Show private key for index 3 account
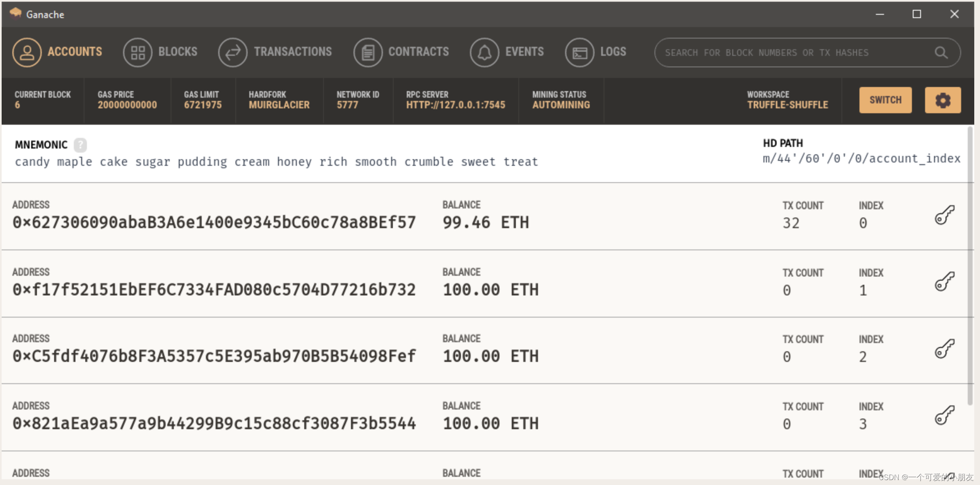Screen dimensions: 980x485 [945, 415]
